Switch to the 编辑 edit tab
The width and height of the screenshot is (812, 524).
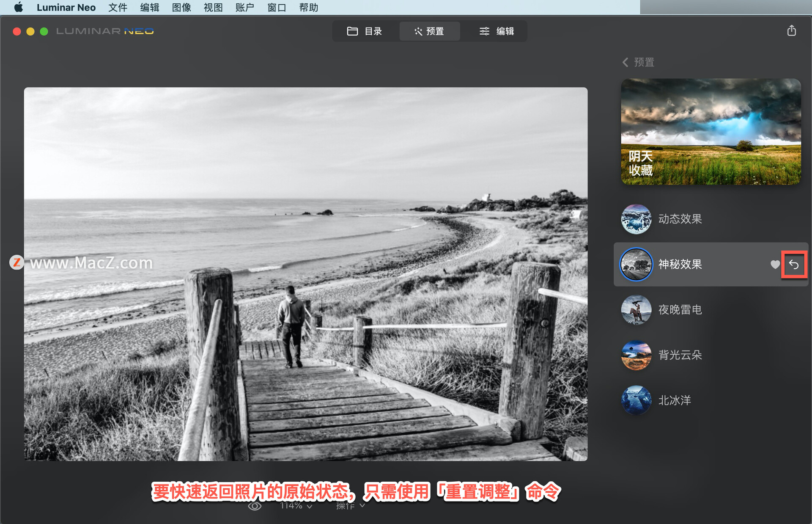[496, 31]
